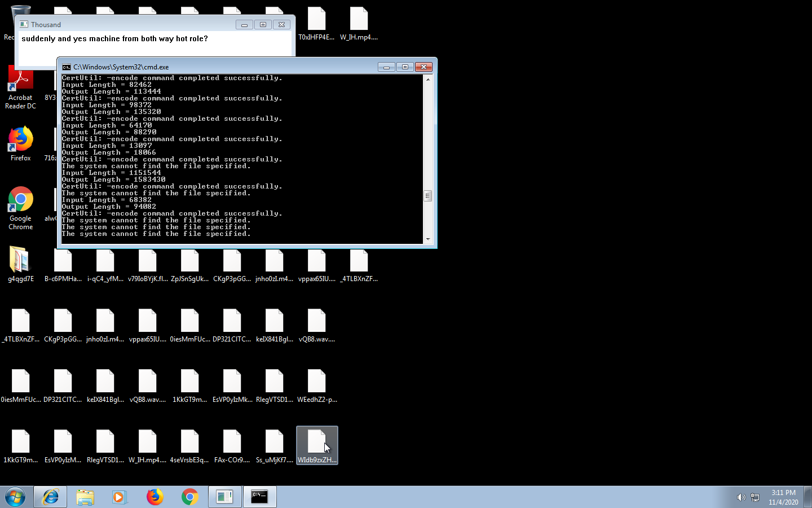Click the line 'Input Length = 98372'
The image size is (812, 508).
pyautogui.click(x=107, y=106)
